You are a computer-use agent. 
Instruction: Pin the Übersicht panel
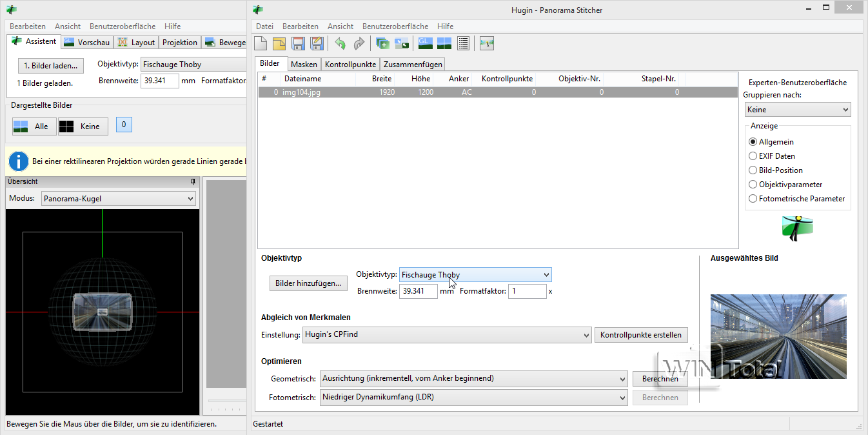click(193, 182)
